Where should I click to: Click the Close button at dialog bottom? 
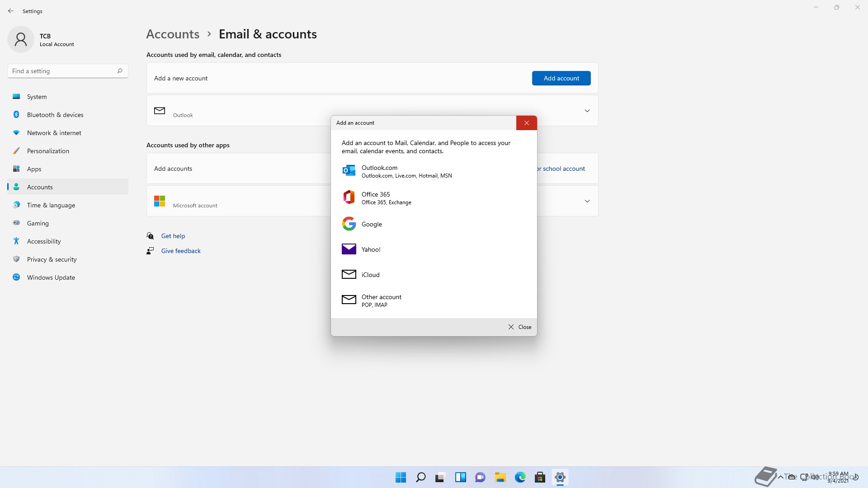(520, 327)
